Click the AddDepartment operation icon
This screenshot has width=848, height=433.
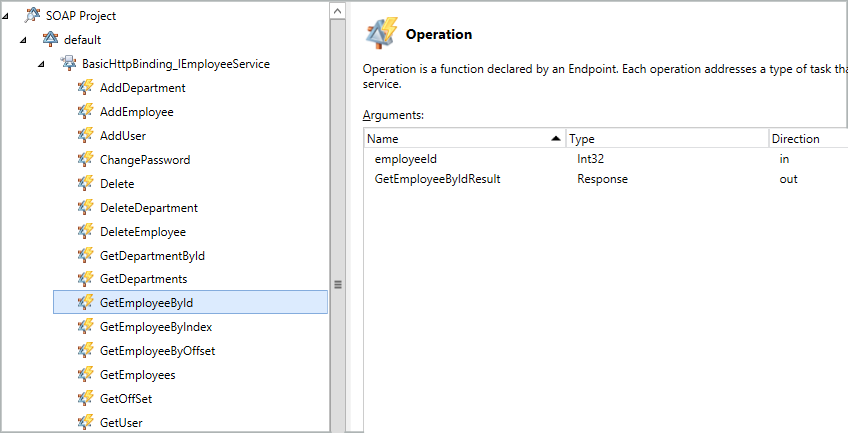pyautogui.click(x=86, y=88)
